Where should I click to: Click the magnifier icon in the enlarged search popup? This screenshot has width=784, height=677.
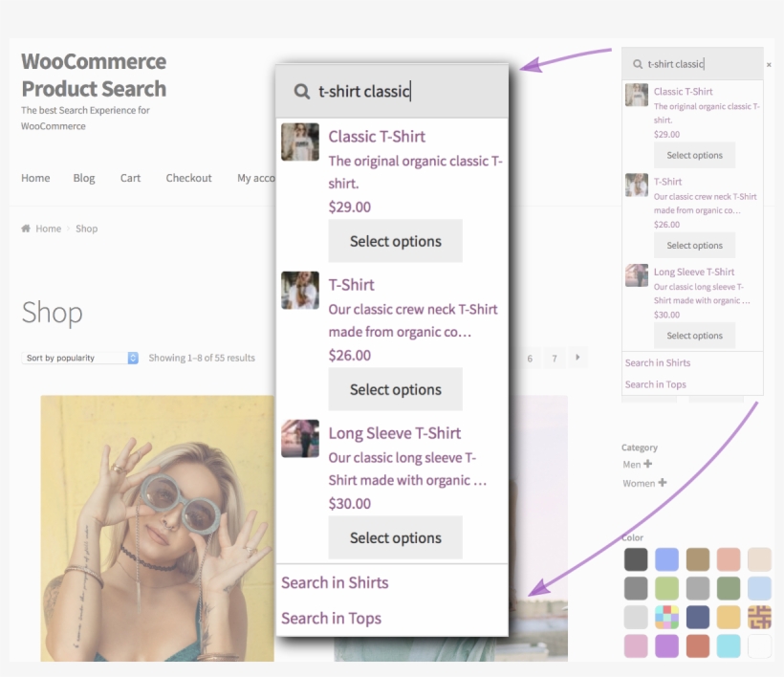(x=301, y=92)
